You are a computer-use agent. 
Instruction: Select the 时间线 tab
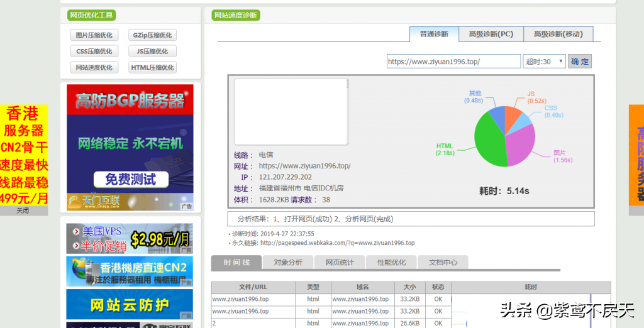(236, 262)
